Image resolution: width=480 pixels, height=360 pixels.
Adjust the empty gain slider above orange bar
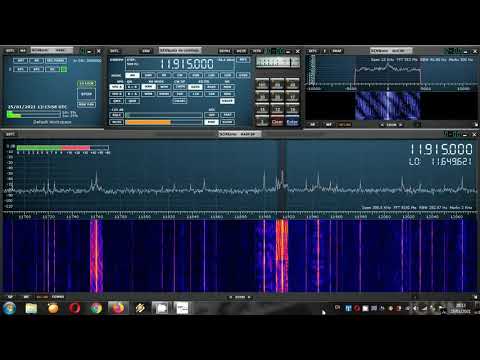tap(164, 115)
